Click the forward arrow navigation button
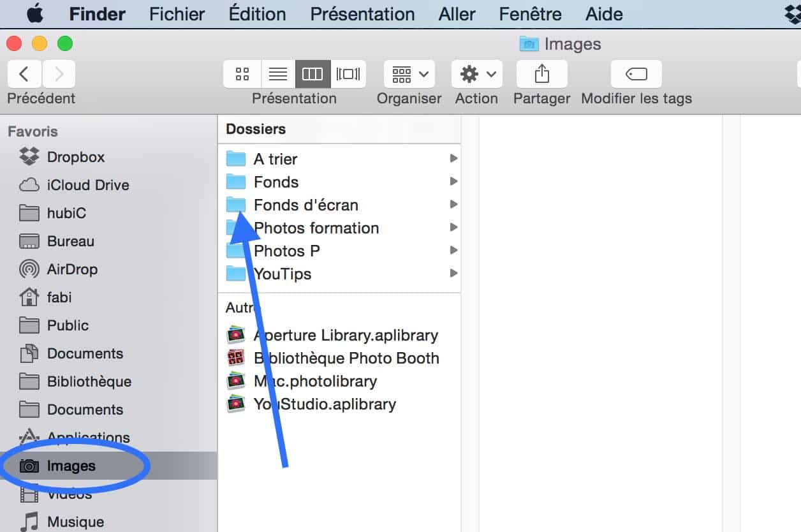801x532 pixels. pyautogui.click(x=59, y=74)
